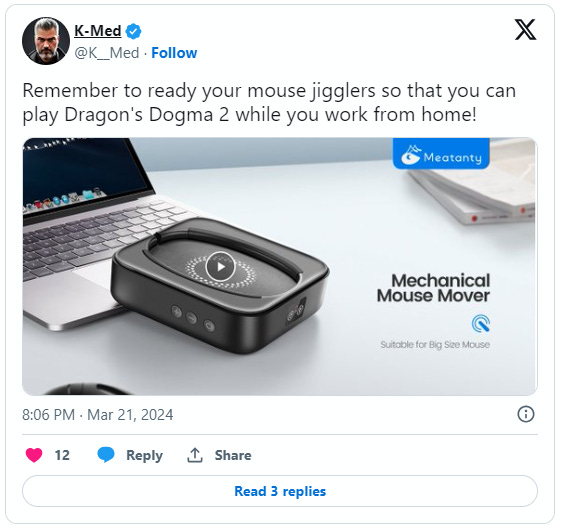
Task: Click the Mechanical Mouse Mover caption in the video
Action: [434, 288]
